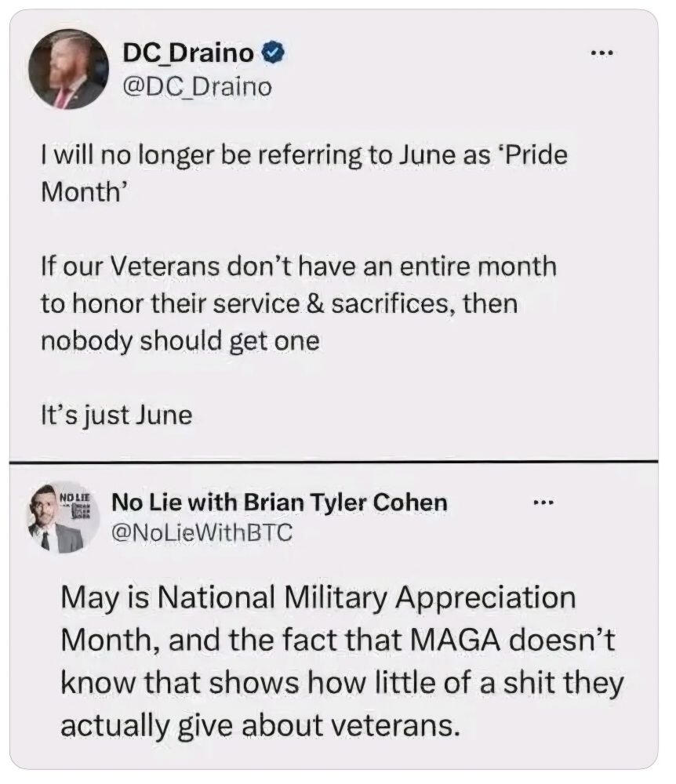
Task: Open the three-dot menu on Brian Tyler Cohen's tweet
Action: (x=543, y=502)
